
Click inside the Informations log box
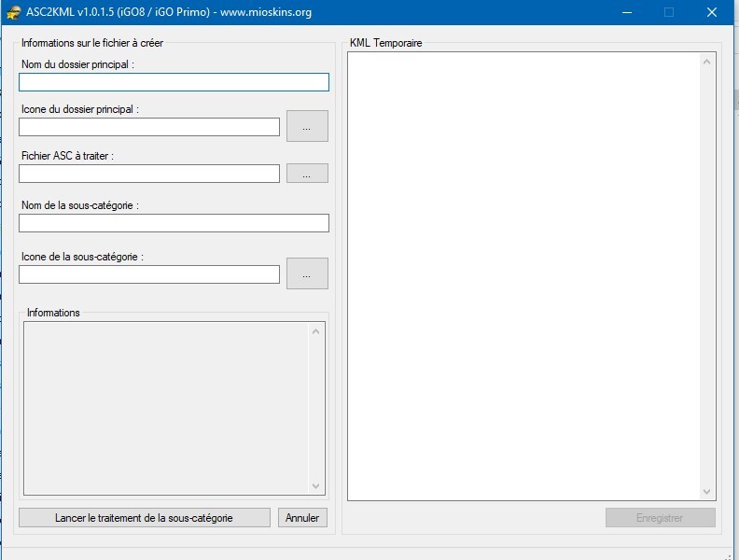tap(166, 407)
